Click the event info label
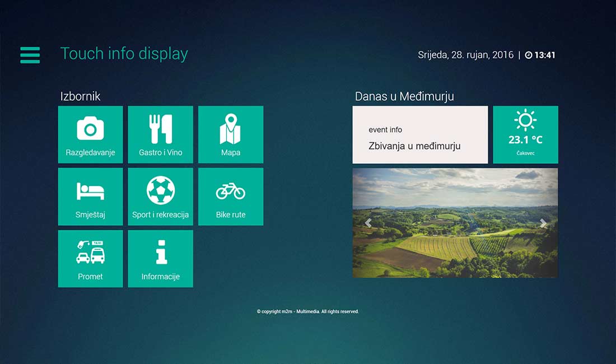This screenshot has height=364, width=616. pos(385,129)
